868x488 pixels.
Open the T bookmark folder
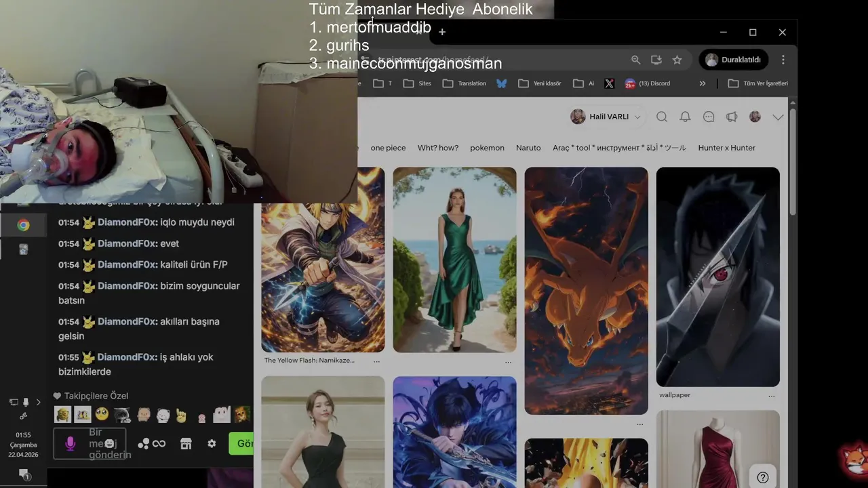click(382, 83)
